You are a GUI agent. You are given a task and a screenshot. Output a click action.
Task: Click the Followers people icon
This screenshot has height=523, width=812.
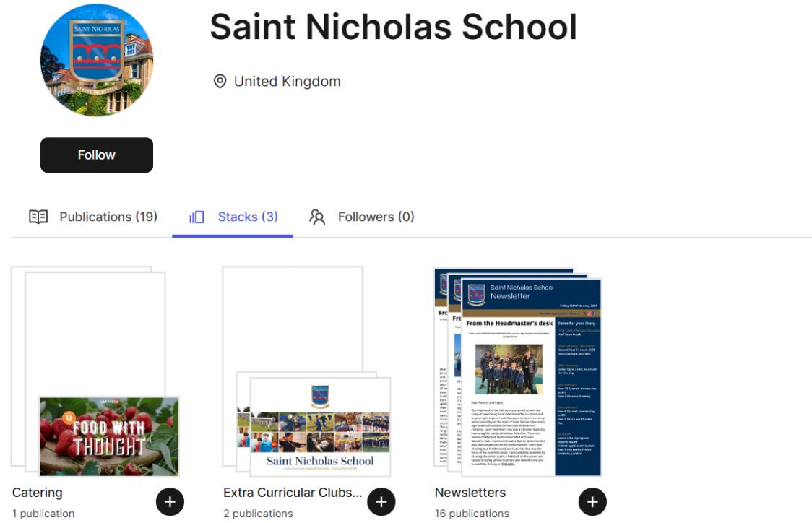(317, 217)
